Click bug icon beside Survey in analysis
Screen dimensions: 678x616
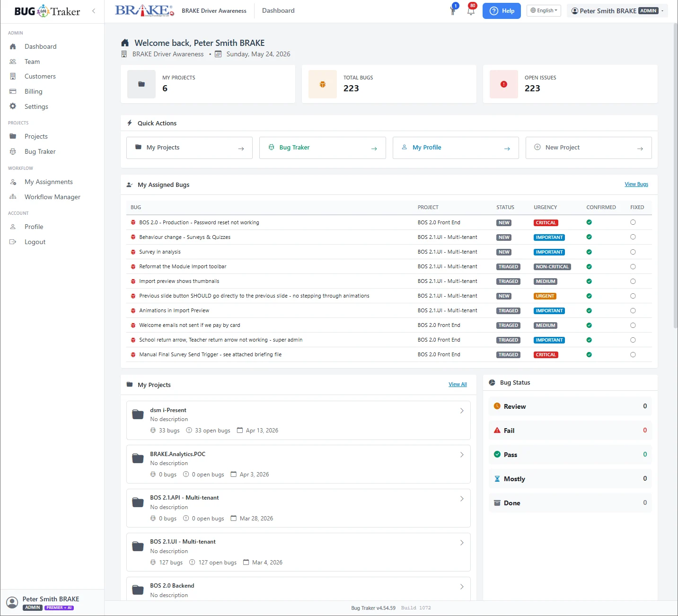coord(133,252)
